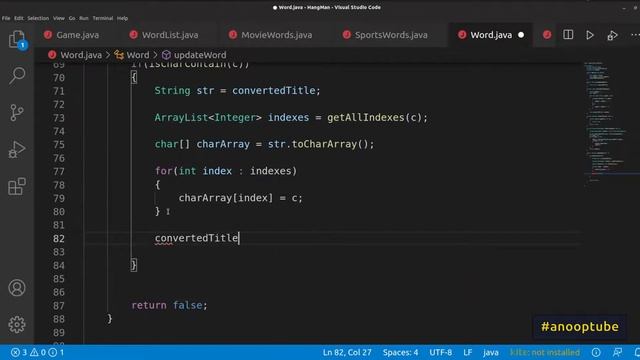This screenshot has width=640, height=360.
Task: Click the method icon beside updateWord breadcrumb
Action: click(166, 55)
